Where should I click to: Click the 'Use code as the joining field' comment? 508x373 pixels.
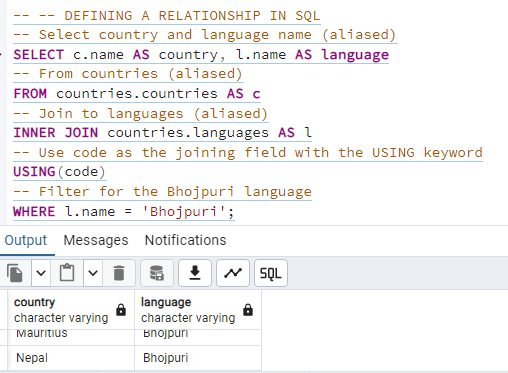(248, 153)
